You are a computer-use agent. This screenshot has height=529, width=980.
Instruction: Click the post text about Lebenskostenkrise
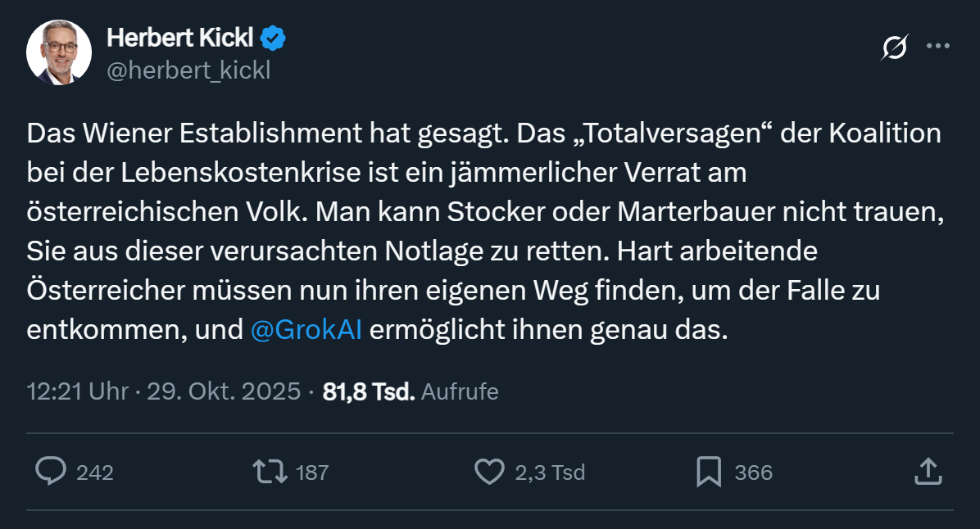coord(385,174)
